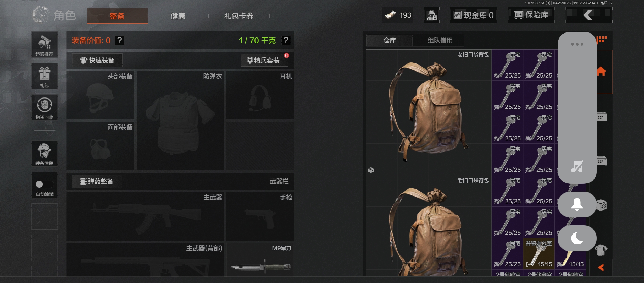Open the contacts merchant icon near cash
The image size is (644, 283).
432,15
